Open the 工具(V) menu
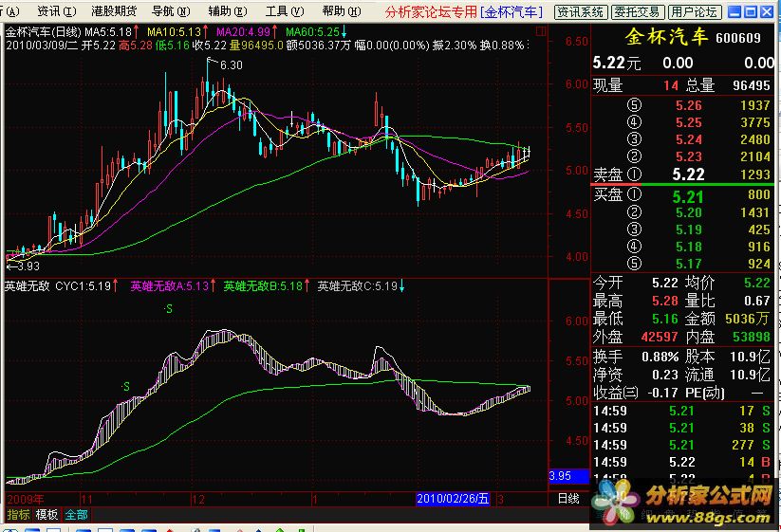Image resolution: width=781 pixels, height=532 pixels. pos(285,11)
